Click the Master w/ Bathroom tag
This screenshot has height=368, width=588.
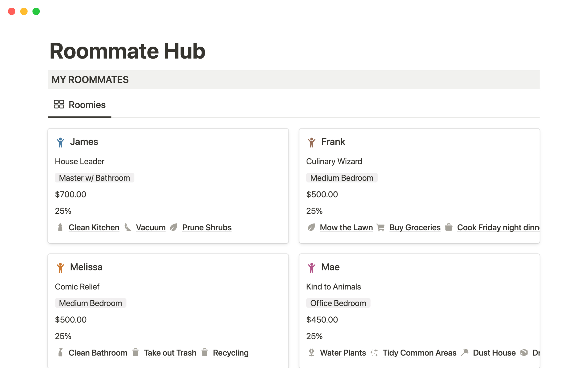pyautogui.click(x=94, y=178)
